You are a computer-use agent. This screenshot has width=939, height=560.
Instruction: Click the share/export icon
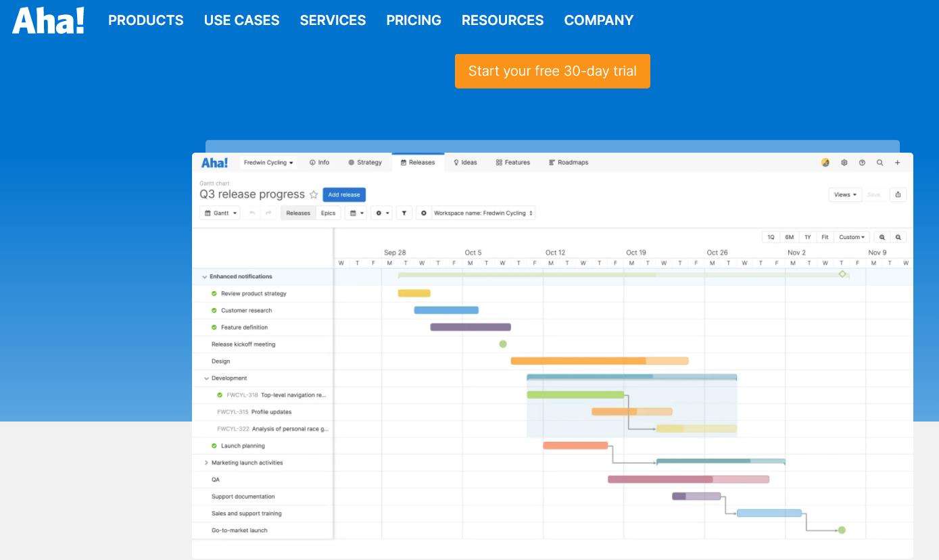coord(898,195)
